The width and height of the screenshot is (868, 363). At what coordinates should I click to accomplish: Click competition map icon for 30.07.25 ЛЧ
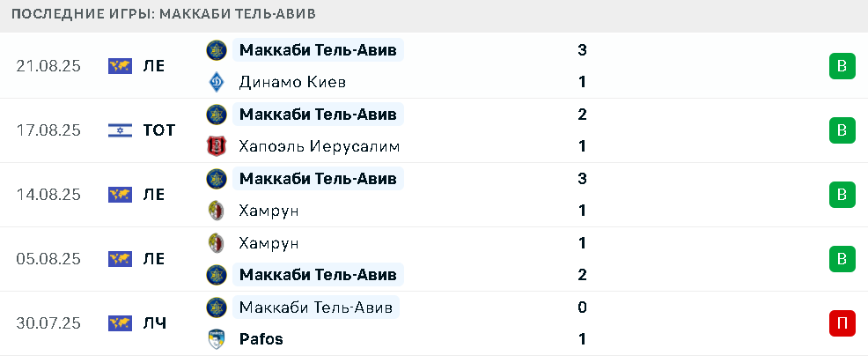click(120, 323)
